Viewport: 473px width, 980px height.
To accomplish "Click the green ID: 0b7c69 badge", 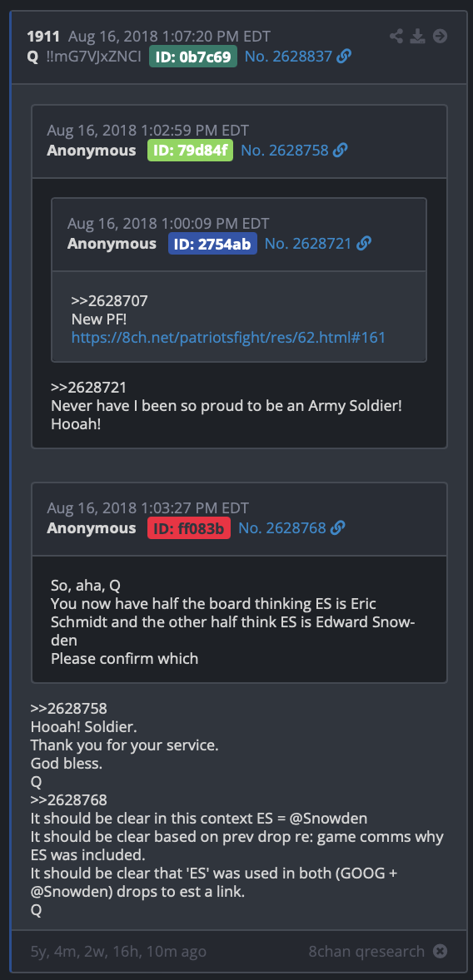I will click(x=192, y=57).
